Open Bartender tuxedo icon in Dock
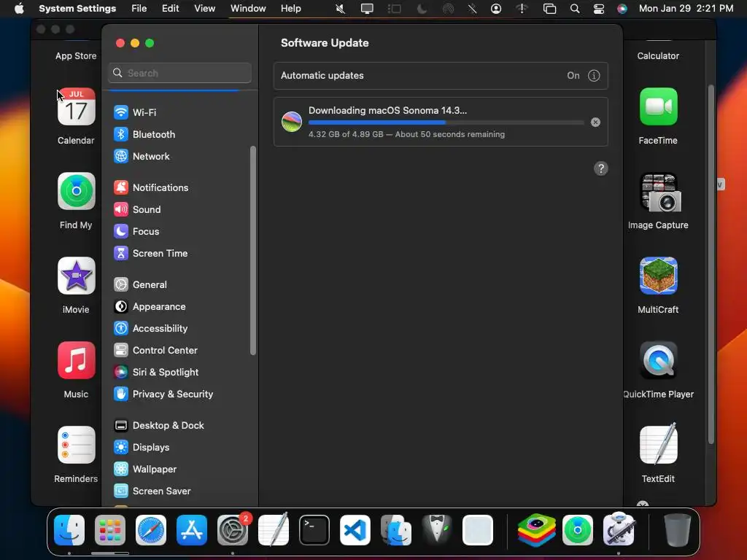 pyautogui.click(x=437, y=529)
